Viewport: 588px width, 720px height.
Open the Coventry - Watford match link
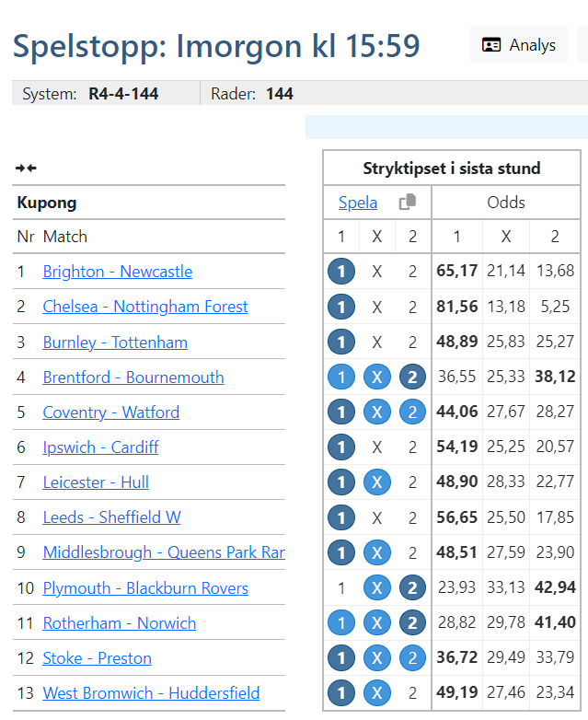click(x=111, y=412)
